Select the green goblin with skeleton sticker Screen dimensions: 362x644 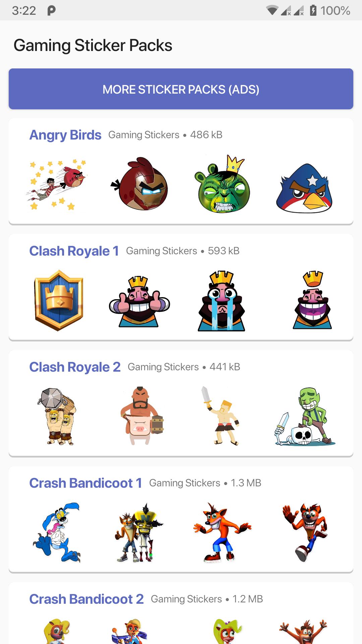[x=304, y=417]
